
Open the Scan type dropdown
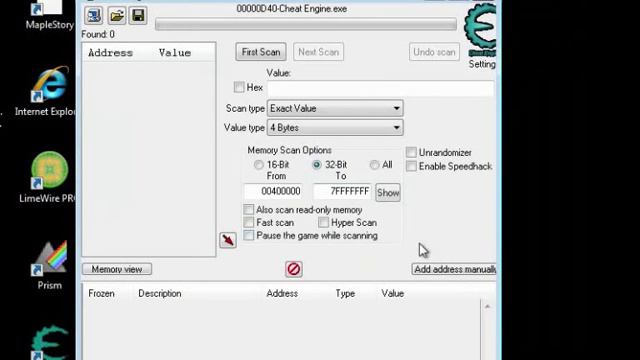coord(335,109)
